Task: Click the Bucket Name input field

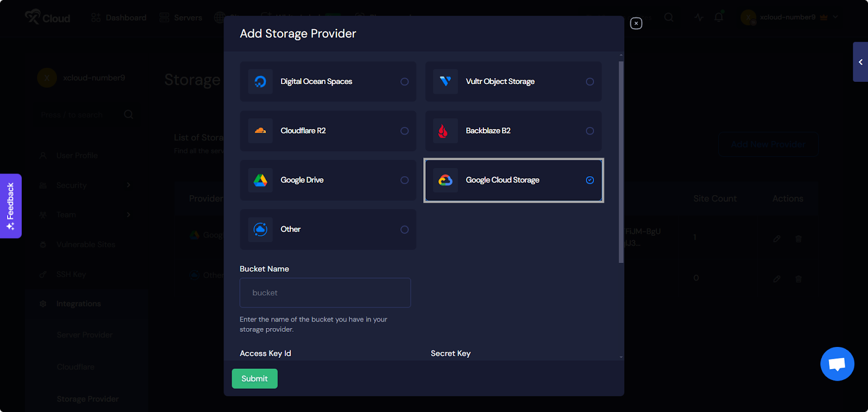Action: (x=325, y=293)
